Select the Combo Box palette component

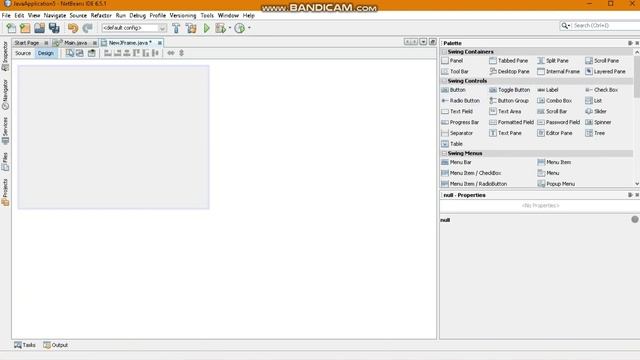click(554, 101)
